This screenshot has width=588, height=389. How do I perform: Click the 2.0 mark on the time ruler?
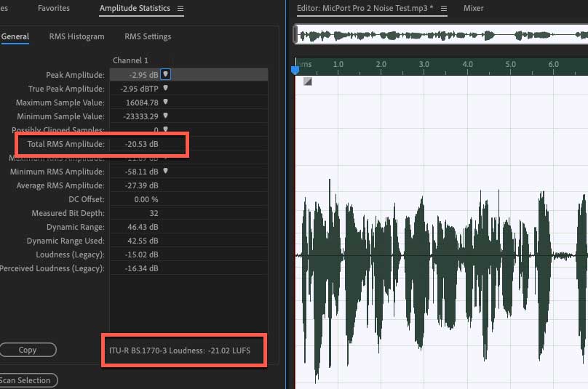coord(381,64)
